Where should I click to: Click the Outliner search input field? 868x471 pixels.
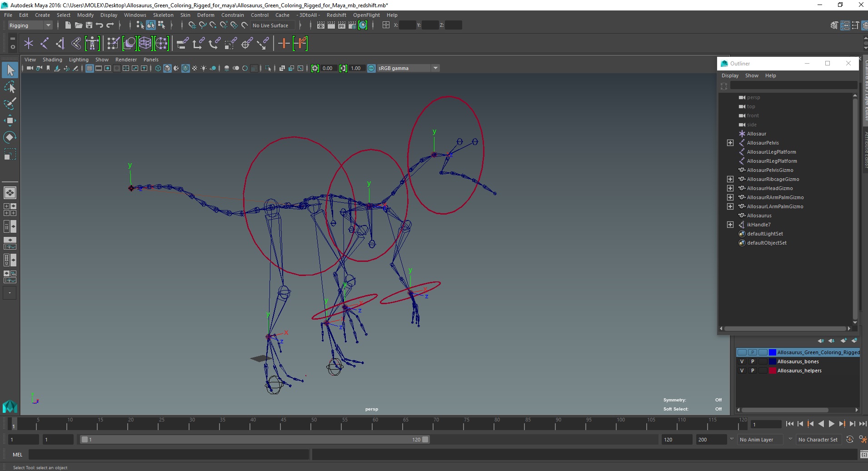coord(793,85)
